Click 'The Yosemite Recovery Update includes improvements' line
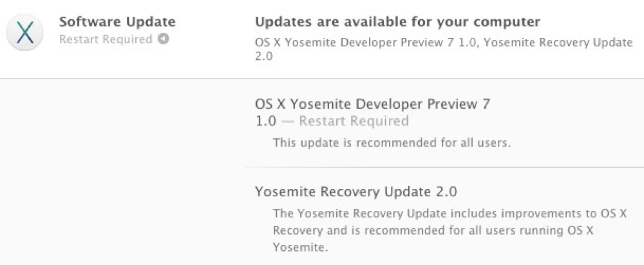 click(x=450, y=214)
